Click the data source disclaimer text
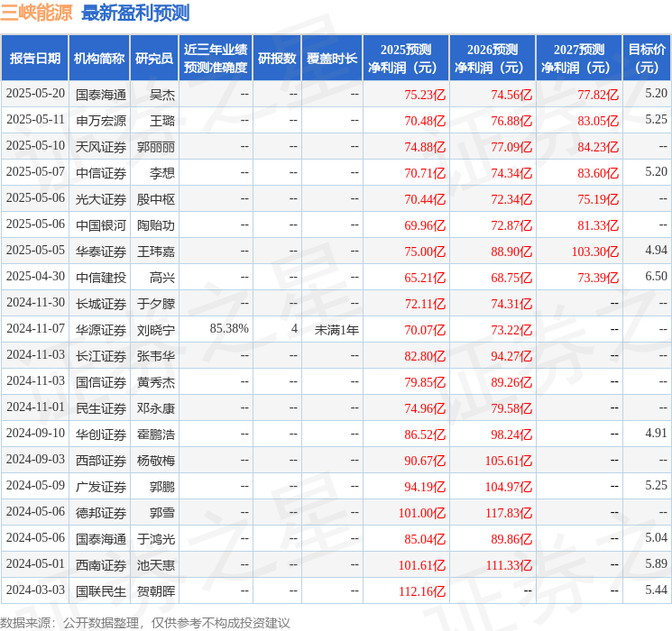Viewport: 672px width, 631px height. click(145, 622)
